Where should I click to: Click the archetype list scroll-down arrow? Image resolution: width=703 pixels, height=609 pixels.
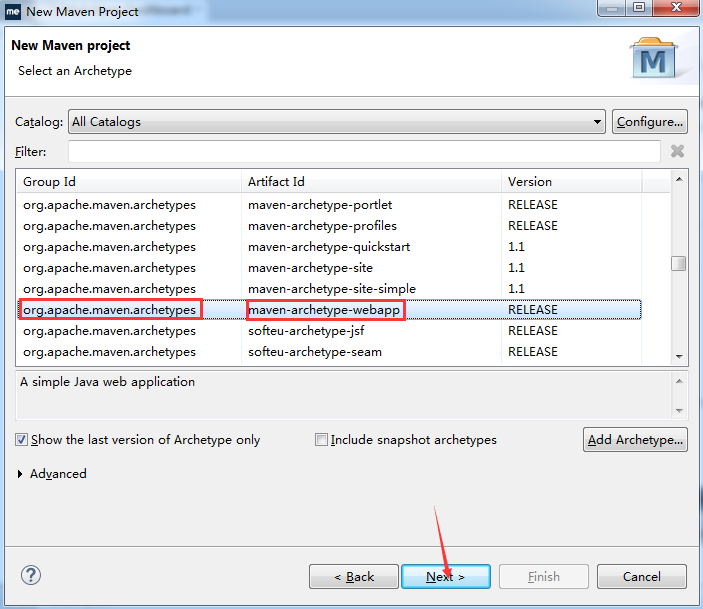click(x=679, y=357)
